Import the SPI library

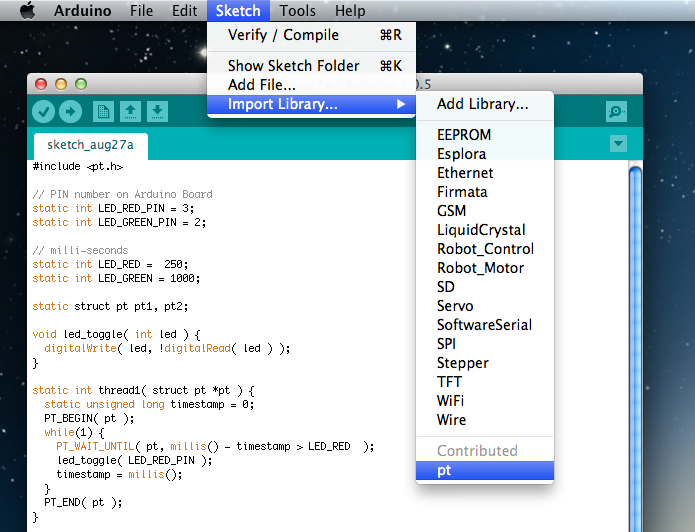(485, 344)
